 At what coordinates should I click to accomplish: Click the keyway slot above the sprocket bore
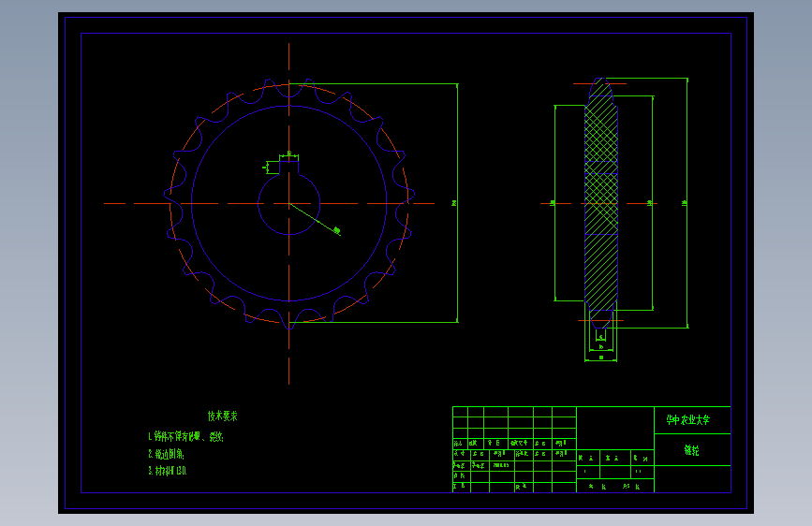tap(289, 168)
